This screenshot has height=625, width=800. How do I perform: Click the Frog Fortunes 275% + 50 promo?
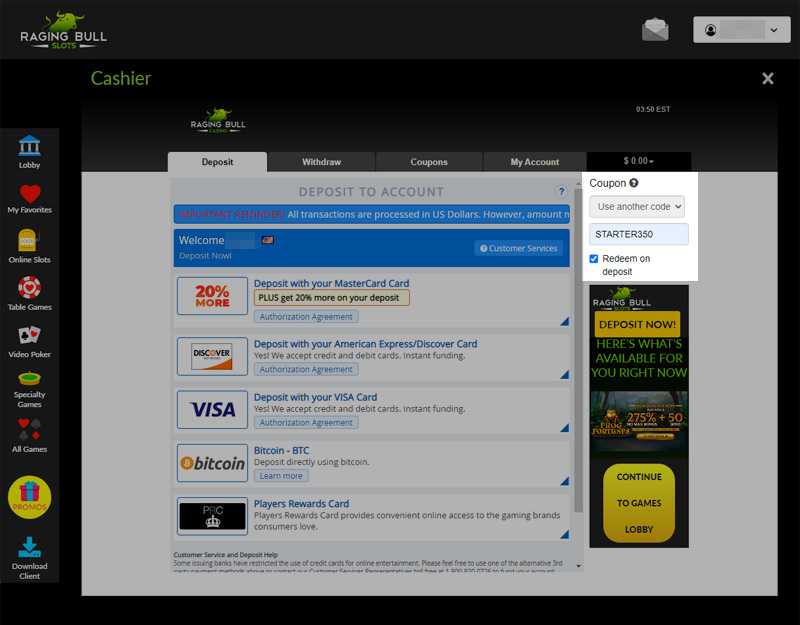click(639, 421)
